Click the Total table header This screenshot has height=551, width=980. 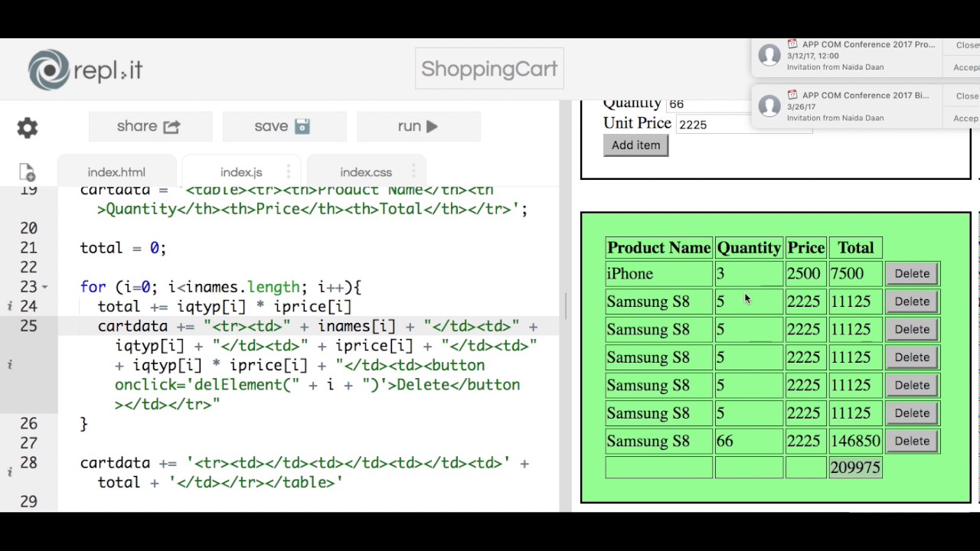click(855, 248)
